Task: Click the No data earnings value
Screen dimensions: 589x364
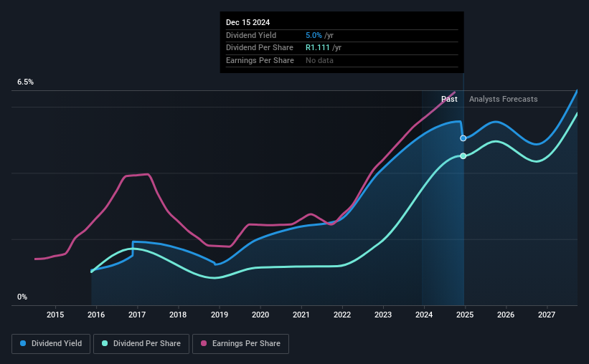Action: coord(319,60)
